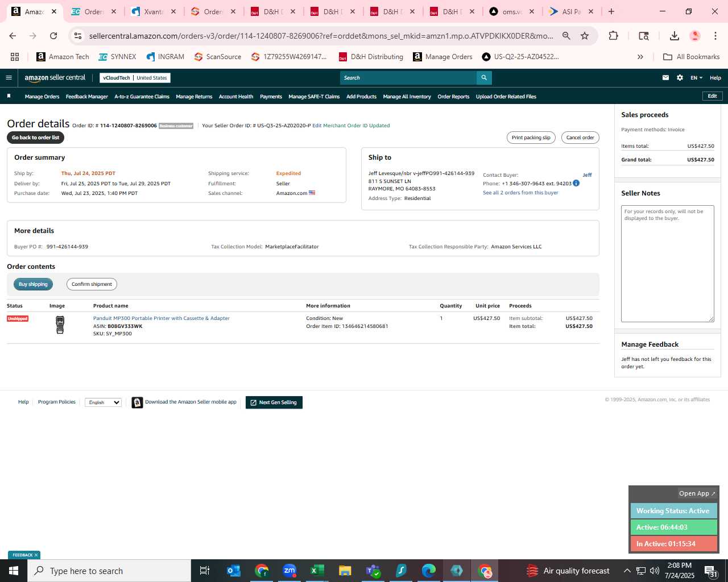Click the zoom magnifier in address bar

(x=566, y=36)
